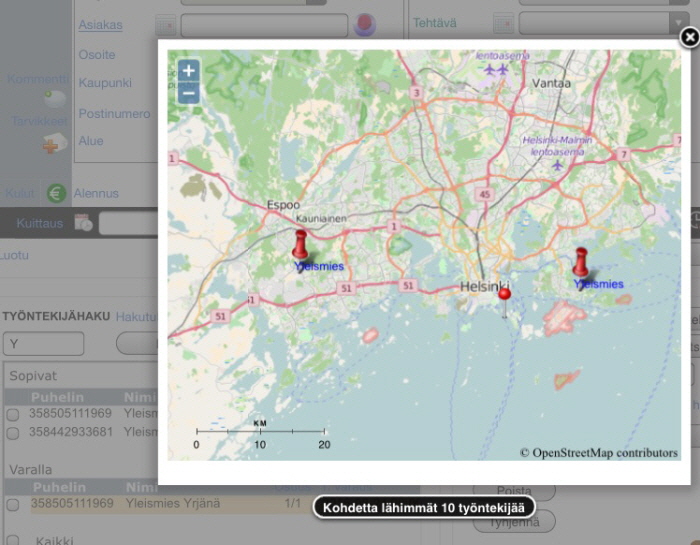Click the Espoo worker pushpin marker
Viewport: 700px width, 545px height.
click(300, 244)
